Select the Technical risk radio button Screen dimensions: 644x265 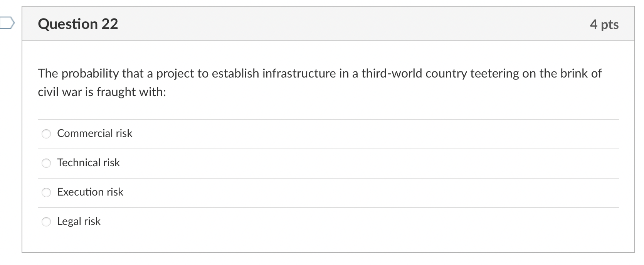coord(46,163)
